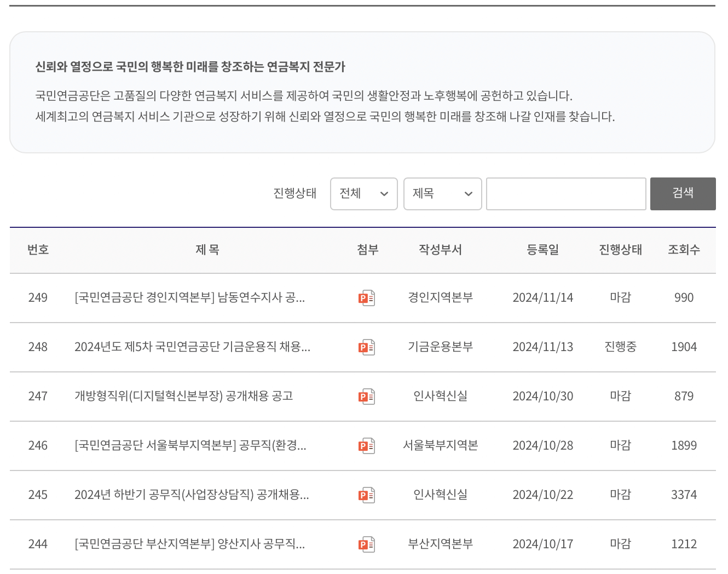Viewport: 728px width, 574px height.
Task: Open the 전체 progress status dropdown
Action: click(363, 194)
